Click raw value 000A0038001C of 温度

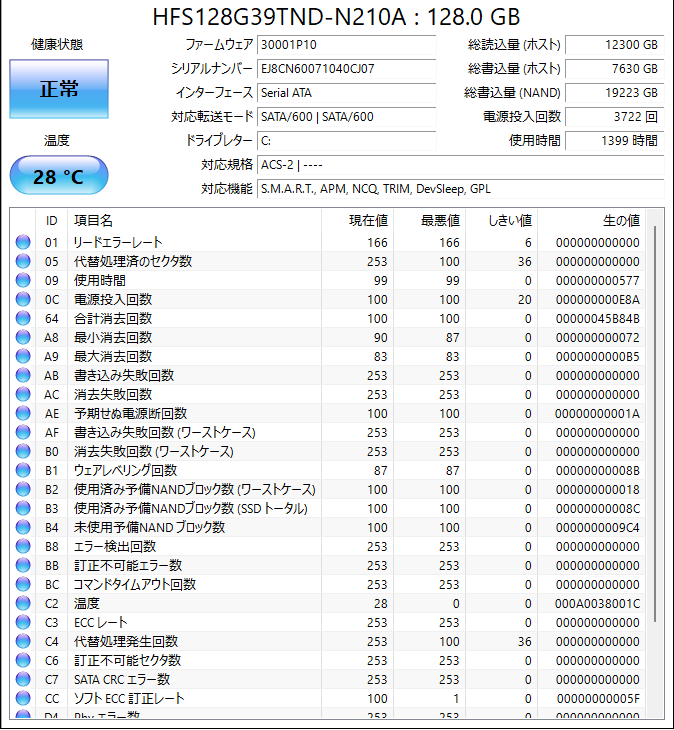598,603
